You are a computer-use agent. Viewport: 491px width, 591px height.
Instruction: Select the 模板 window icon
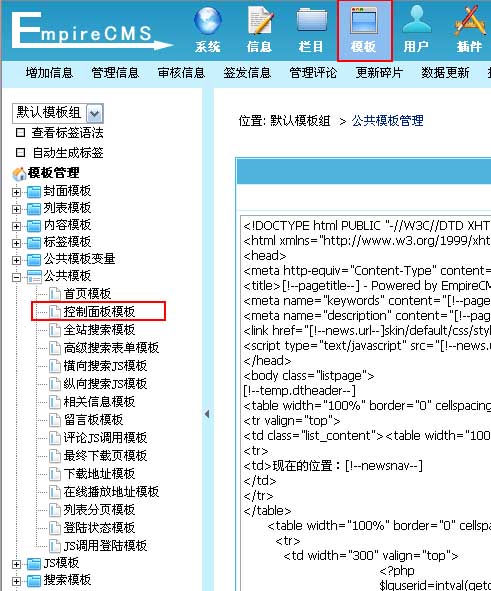(363, 21)
